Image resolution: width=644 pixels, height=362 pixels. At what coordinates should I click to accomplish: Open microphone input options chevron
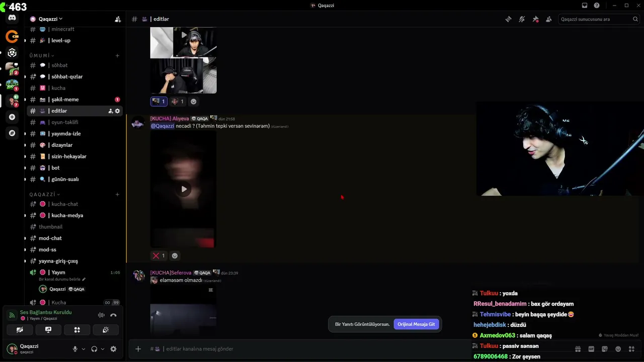84,349
